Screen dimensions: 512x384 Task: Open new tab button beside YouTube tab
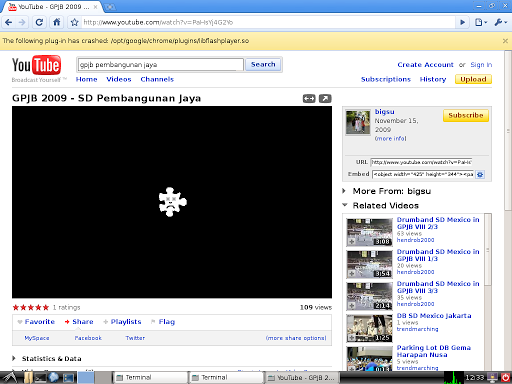click(110, 7)
